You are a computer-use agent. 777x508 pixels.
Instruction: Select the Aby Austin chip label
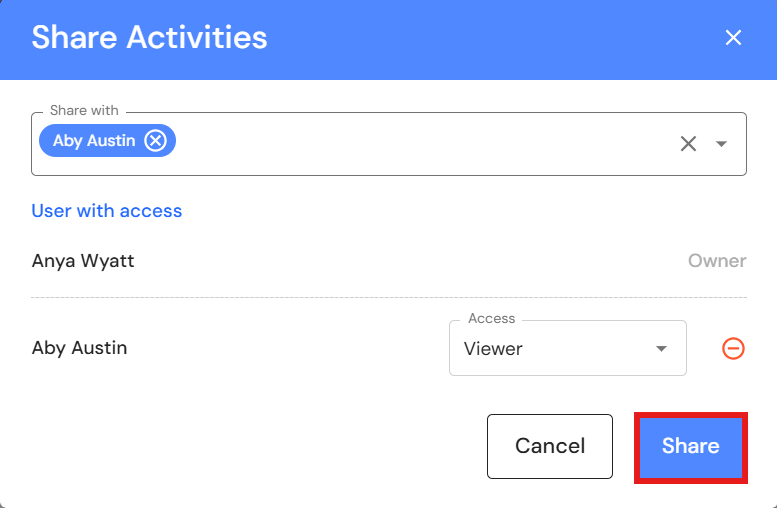pos(94,141)
